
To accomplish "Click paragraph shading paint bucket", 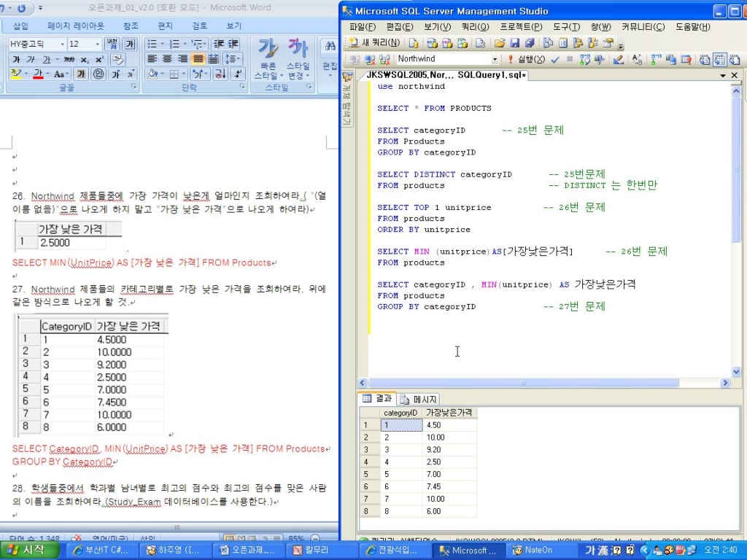I will pyautogui.click(x=152, y=74).
